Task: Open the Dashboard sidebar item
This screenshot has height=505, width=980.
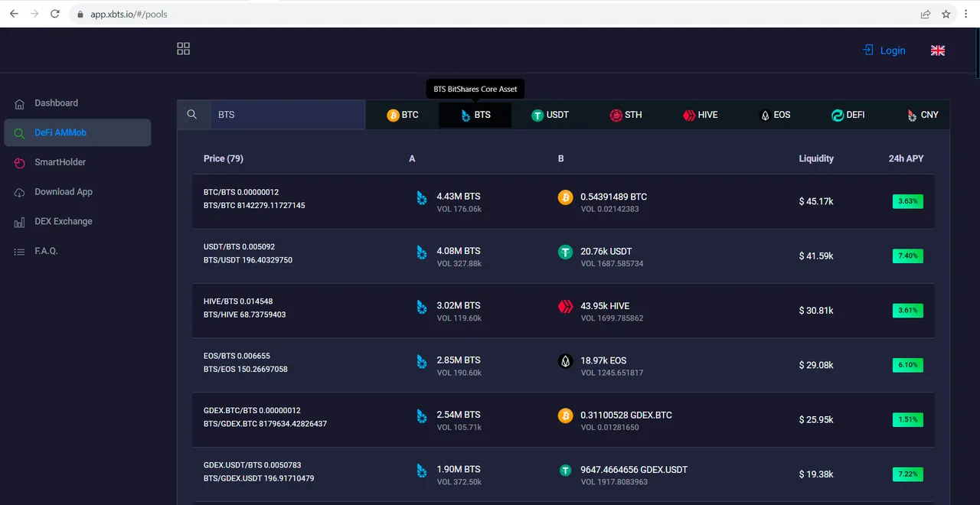Action: point(77,103)
